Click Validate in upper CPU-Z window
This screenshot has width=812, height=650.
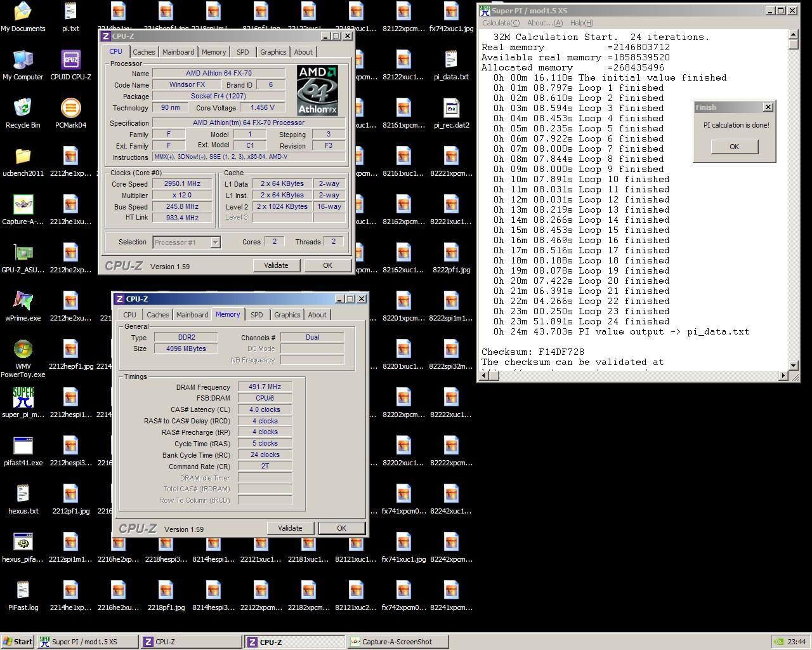click(x=276, y=265)
